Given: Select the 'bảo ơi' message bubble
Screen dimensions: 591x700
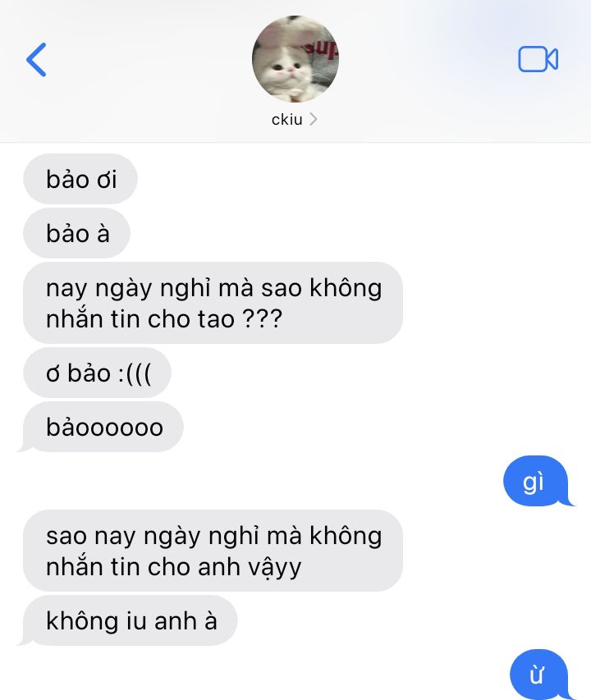Looking at the screenshot, I should [x=80, y=179].
